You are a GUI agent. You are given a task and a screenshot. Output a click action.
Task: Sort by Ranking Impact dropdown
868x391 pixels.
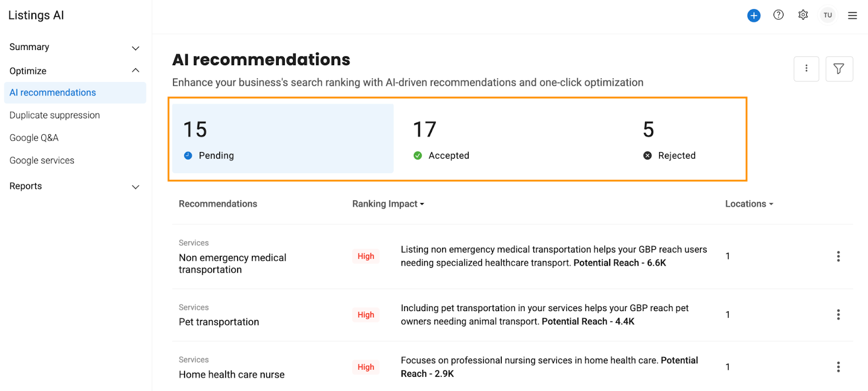(388, 204)
